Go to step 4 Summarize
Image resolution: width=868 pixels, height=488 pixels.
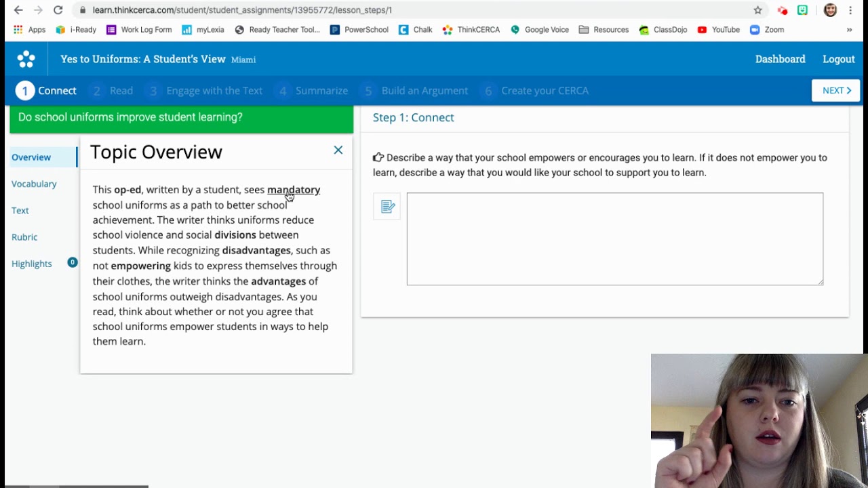click(x=313, y=91)
